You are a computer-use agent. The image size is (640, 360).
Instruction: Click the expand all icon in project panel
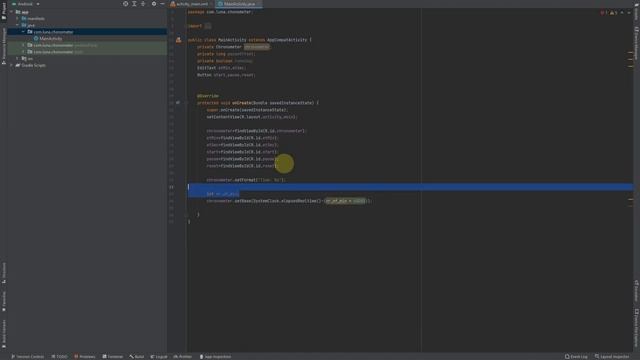click(x=134, y=4)
